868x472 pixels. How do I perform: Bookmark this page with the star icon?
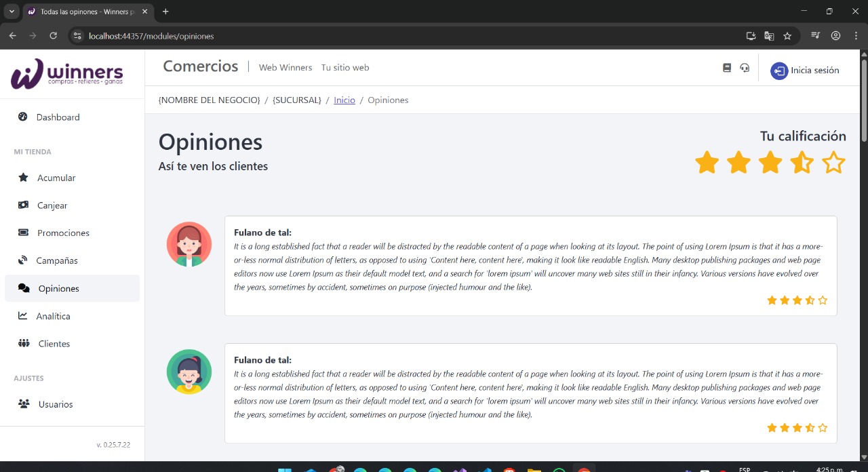click(x=787, y=36)
